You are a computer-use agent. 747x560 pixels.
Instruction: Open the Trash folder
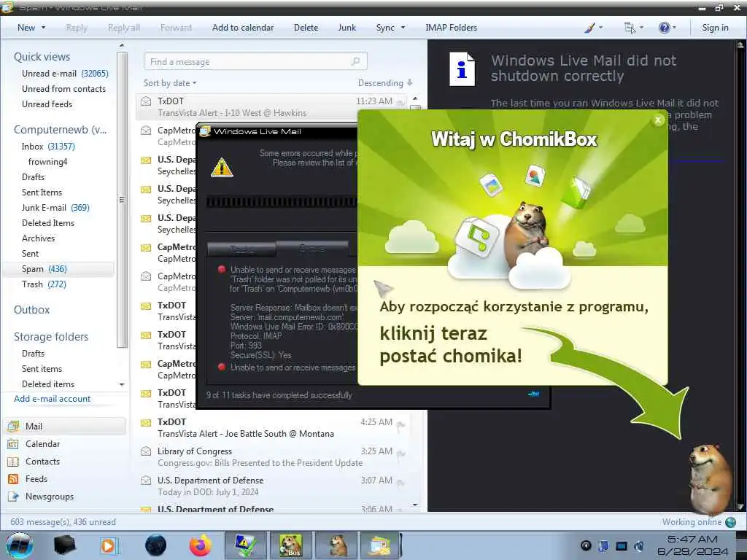[x=44, y=284]
